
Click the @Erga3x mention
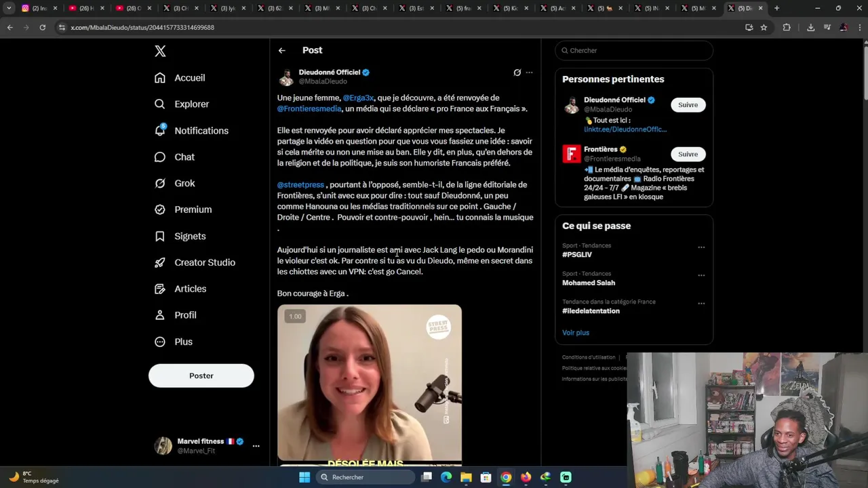click(x=358, y=98)
